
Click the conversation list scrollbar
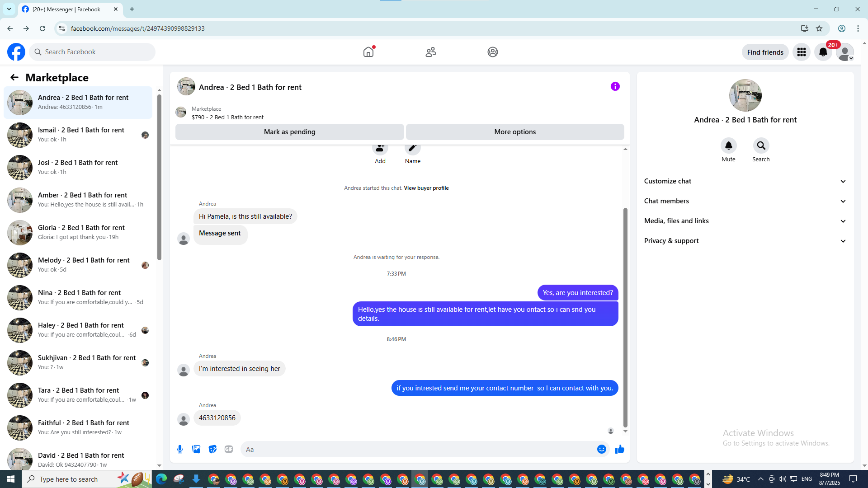point(159,178)
